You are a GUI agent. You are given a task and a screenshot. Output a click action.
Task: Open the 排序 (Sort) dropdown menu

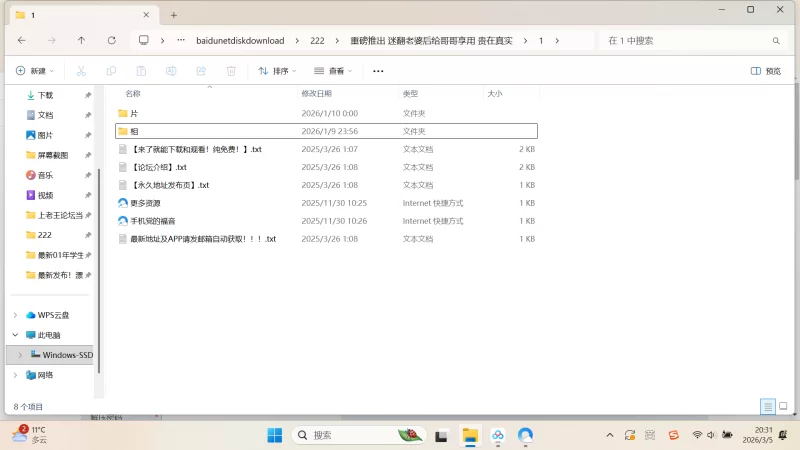[x=279, y=71]
